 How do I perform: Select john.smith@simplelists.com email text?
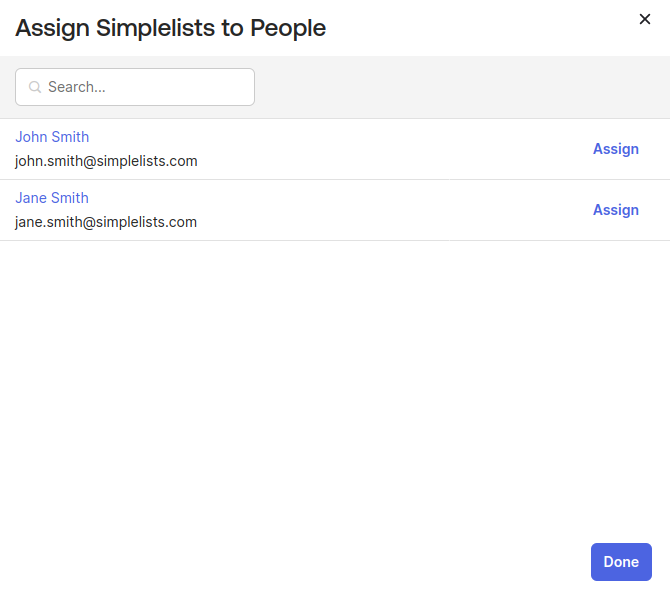pos(106,161)
